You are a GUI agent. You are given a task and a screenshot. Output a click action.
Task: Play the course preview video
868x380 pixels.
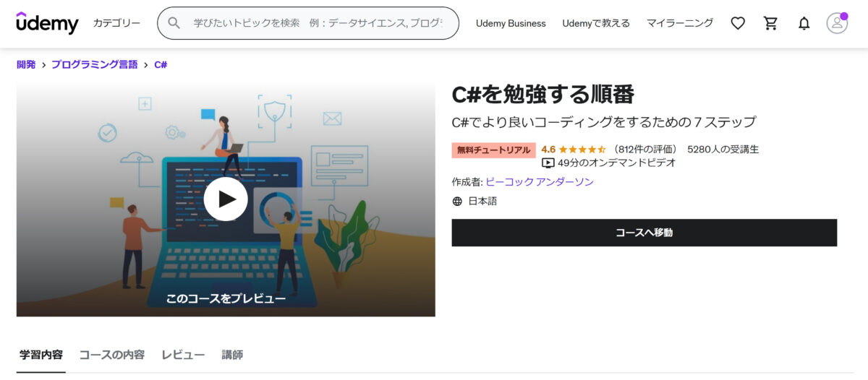point(226,199)
